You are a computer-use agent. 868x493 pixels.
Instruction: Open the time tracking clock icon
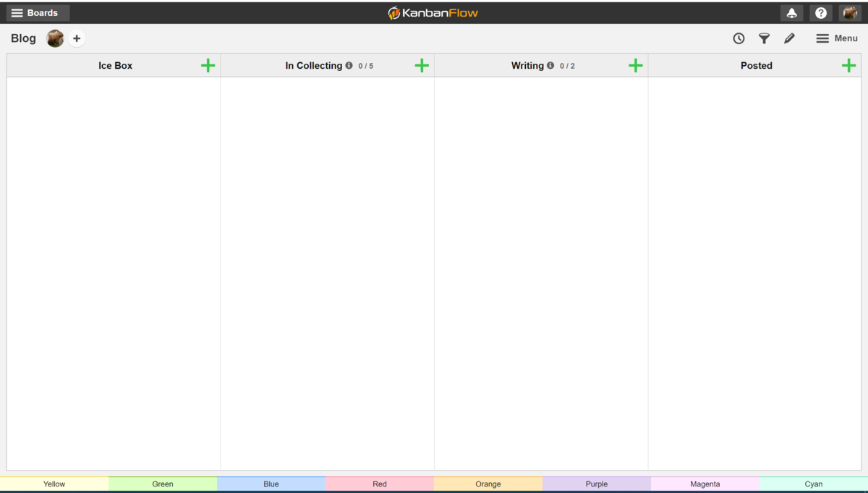coord(739,38)
